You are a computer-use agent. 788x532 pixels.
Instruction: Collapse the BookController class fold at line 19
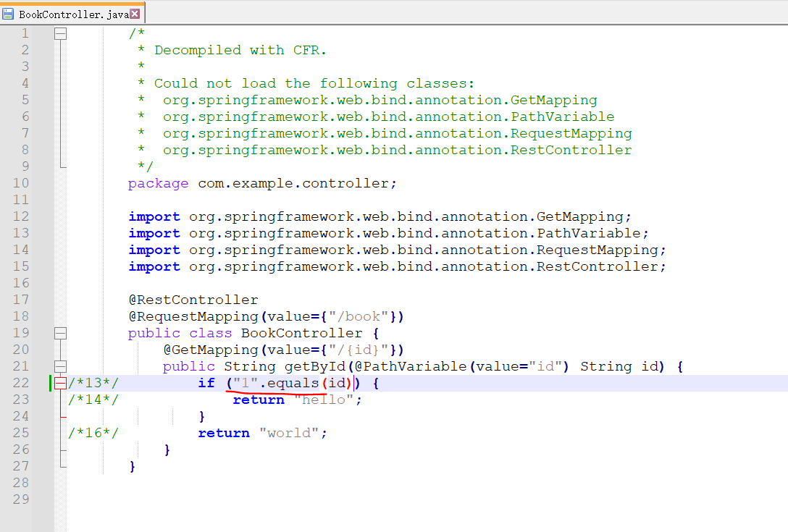[60, 333]
